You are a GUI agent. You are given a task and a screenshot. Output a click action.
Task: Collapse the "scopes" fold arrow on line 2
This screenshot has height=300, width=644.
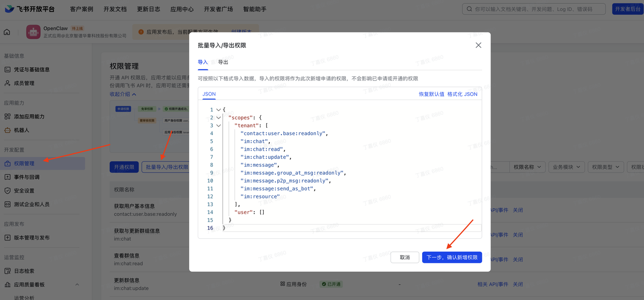pyautogui.click(x=218, y=118)
